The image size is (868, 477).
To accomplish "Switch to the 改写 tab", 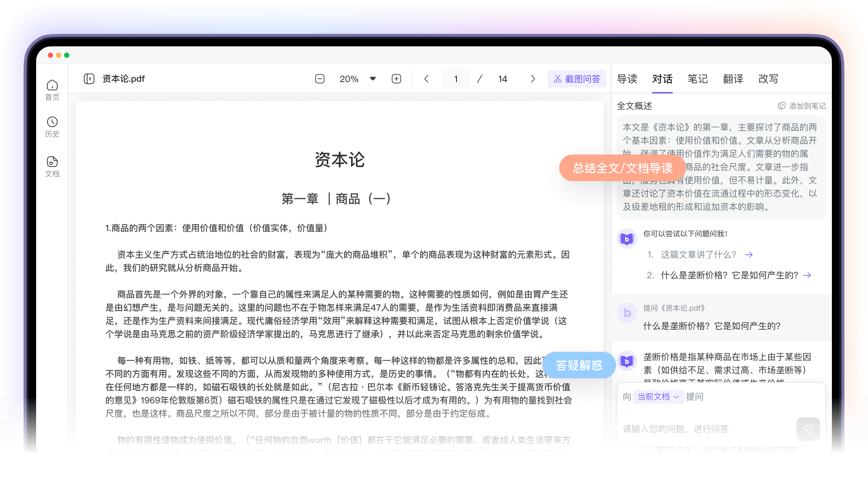I will tap(768, 79).
